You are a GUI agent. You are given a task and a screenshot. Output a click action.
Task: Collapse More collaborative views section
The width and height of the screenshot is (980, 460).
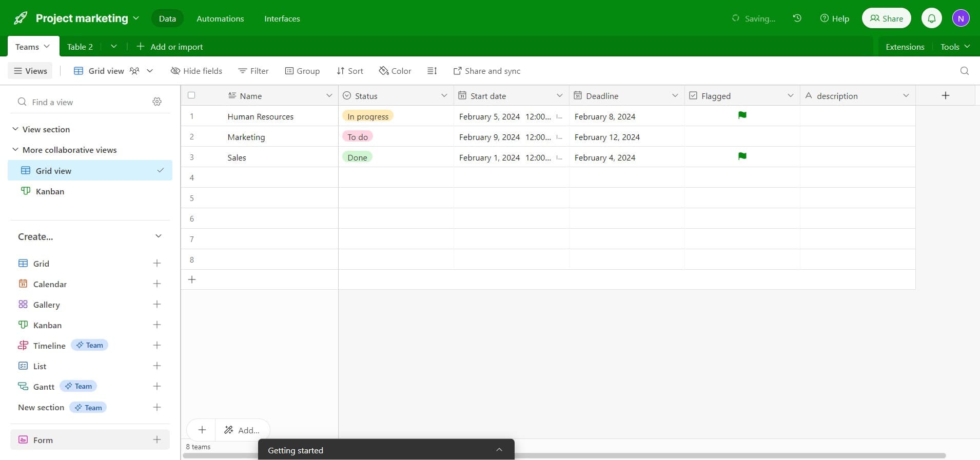click(15, 150)
